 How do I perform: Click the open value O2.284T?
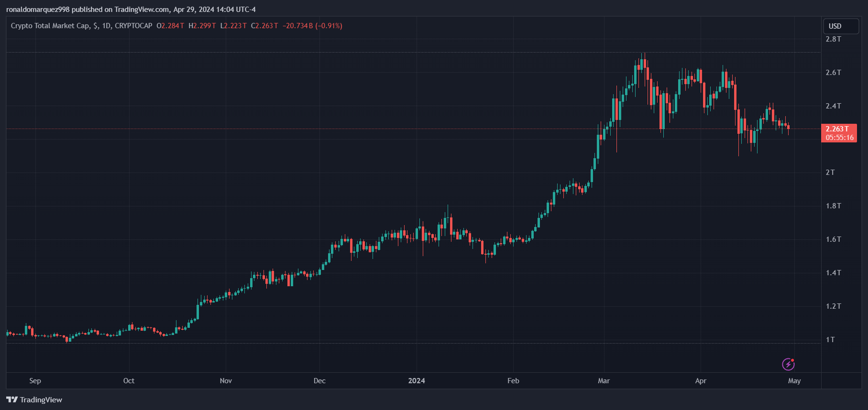[170, 26]
